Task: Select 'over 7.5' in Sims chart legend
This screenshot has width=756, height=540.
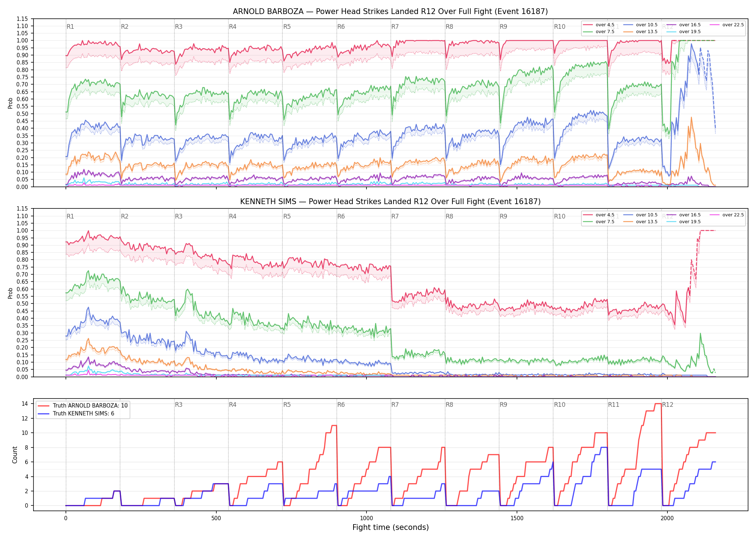Action: (x=599, y=222)
